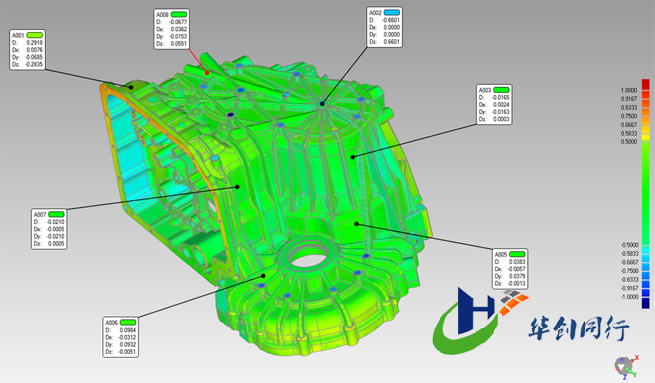Click the A005 measurement point on the model

pyautogui.click(x=356, y=224)
